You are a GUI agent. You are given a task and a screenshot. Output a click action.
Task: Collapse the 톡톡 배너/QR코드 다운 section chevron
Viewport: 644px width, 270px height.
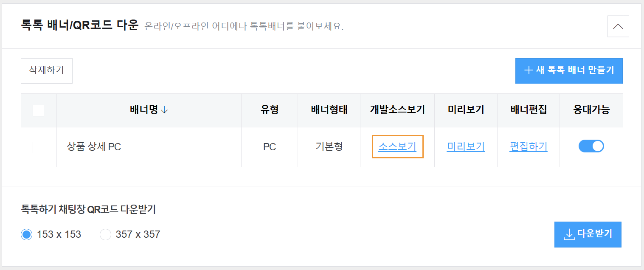[x=618, y=26]
